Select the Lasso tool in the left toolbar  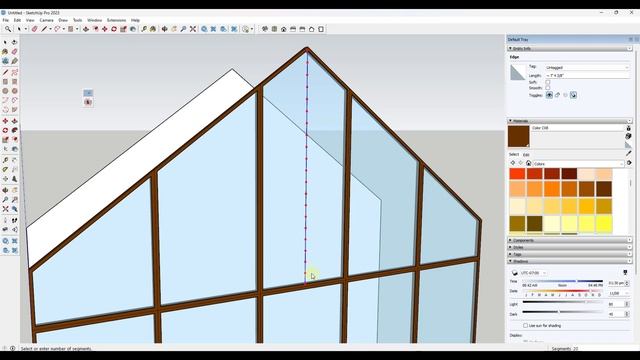coord(14,42)
